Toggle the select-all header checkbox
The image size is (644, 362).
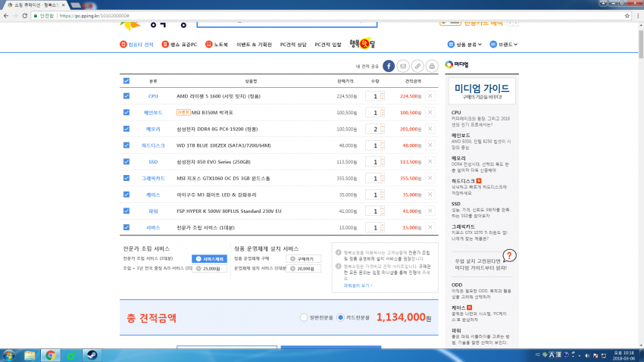click(x=127, y=81)
